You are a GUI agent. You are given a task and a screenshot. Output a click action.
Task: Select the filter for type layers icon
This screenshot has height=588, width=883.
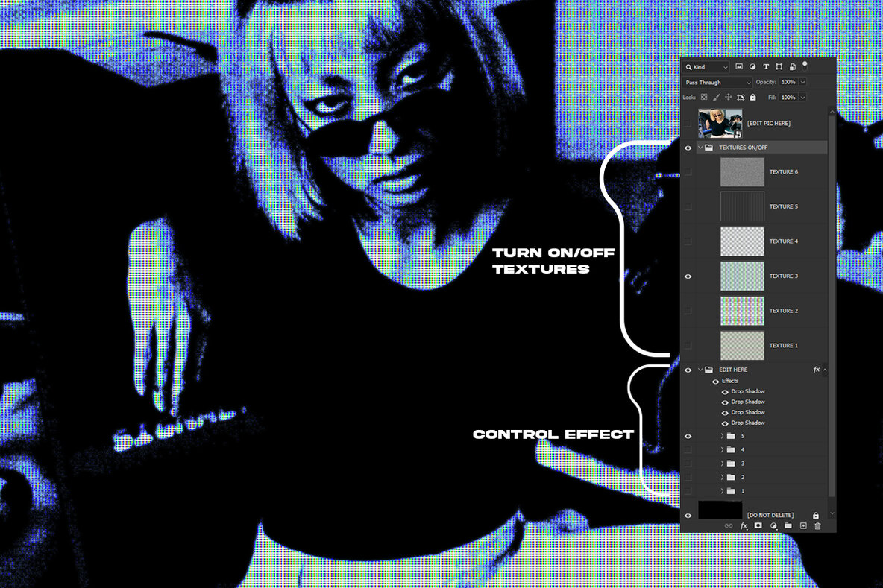click(766, 67)
